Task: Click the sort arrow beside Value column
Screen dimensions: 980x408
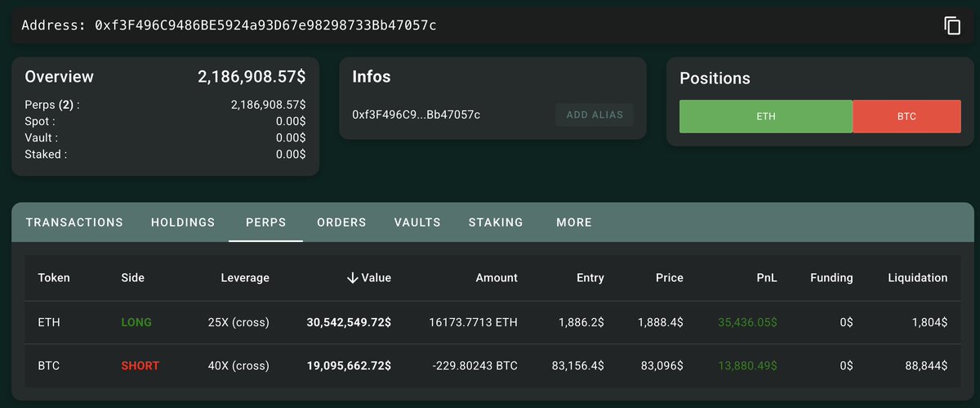Action: (x=353, y=278)
